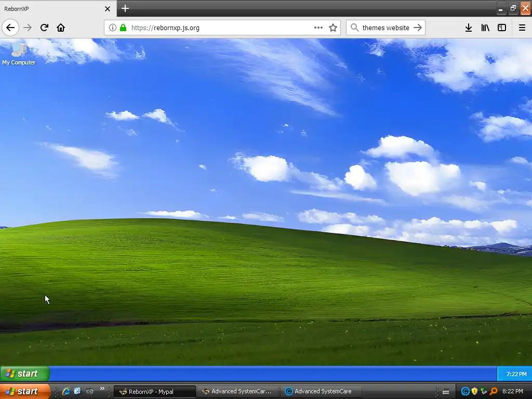Expand hidden Quick Launch items chevron
The width and height of the screenshot is (532, 399).
pyautogui.click(x=102, y=389)
